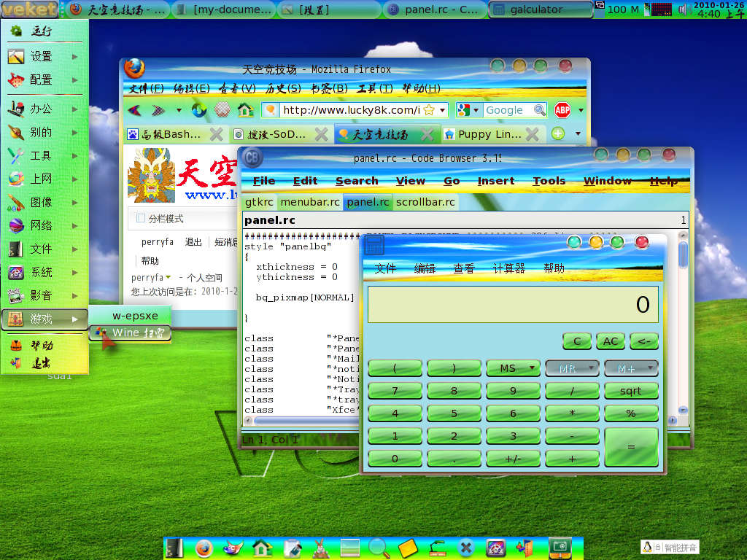Click the magnifying glass dock icon
The height and width of the screenshot is (560, 747).
pyautogui.click(x=379, y=548)
